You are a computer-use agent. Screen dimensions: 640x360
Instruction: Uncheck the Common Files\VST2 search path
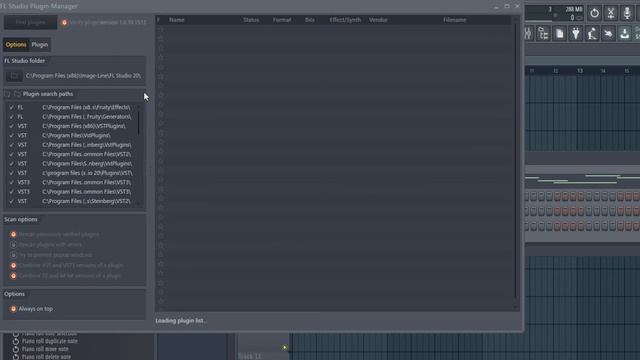tap(11, 154)
